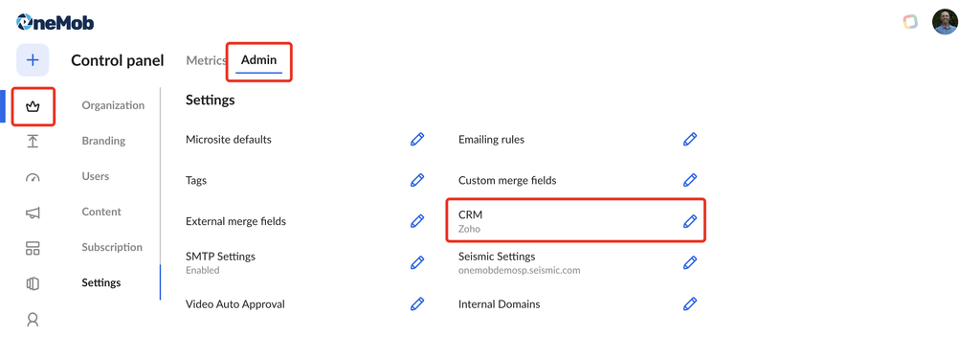980x358 pixels.
Task: Switch to the Metrics tab
Action: [206, 60]
